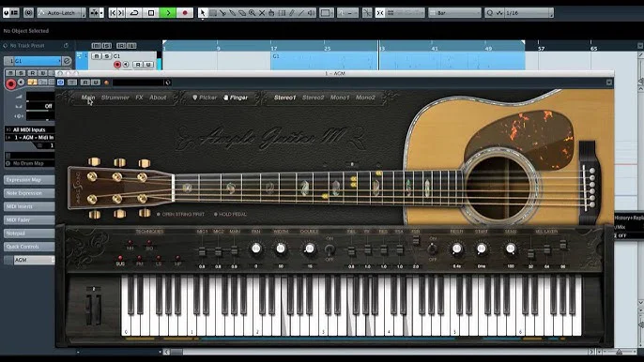
Task: Toggle the DOUBLE on/off switch
Action: (x=330, y=249)
